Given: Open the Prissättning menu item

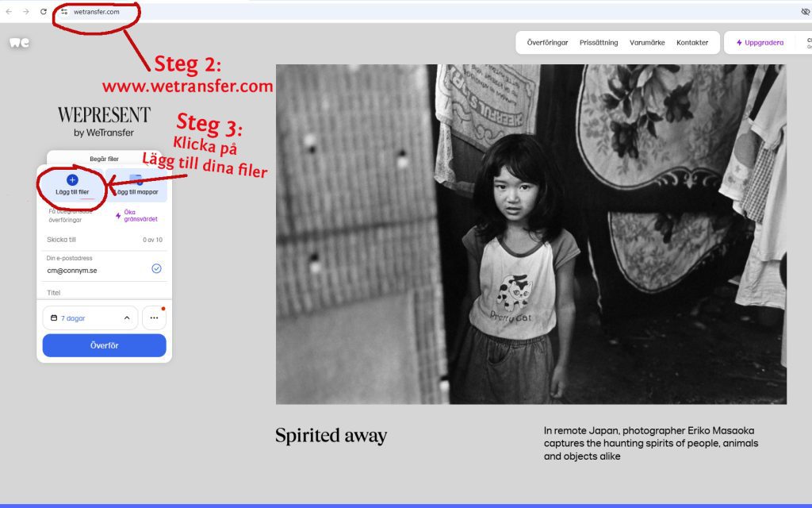Looking at the screenshot, I should click(x=599, y=43).
